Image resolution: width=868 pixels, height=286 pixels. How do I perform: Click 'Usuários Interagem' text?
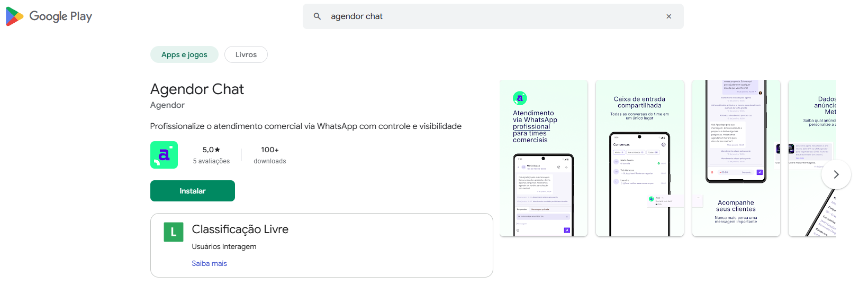pos(224,246)
